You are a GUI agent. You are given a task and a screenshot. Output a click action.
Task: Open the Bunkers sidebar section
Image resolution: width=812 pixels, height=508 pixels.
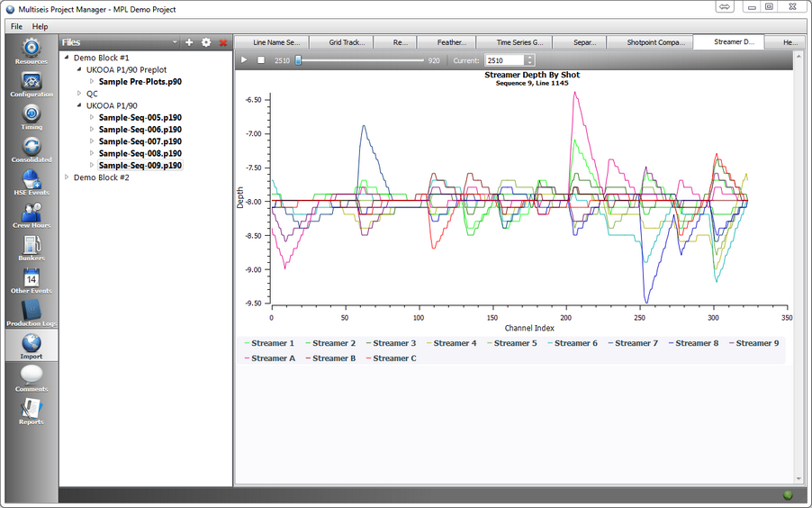tap(32, 248)
